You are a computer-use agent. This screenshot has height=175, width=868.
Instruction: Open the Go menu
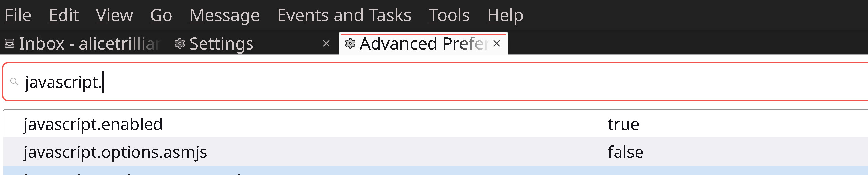[x=161, y=15]
